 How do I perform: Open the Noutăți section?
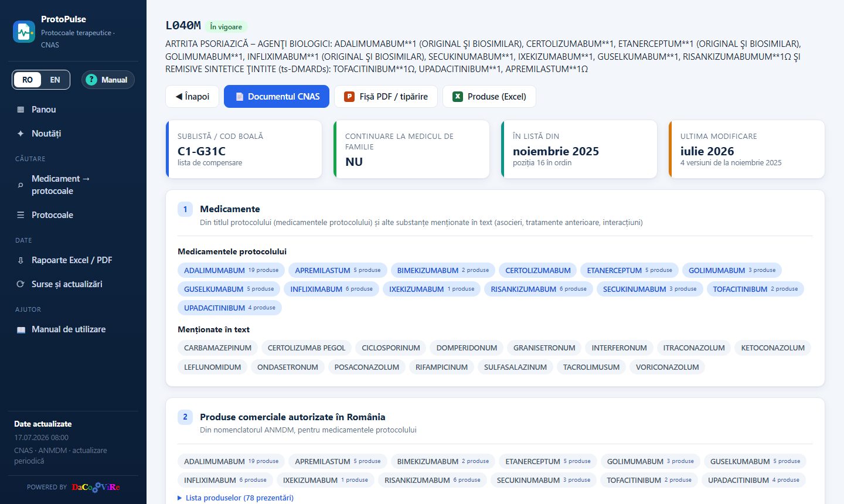click(73, 134)
